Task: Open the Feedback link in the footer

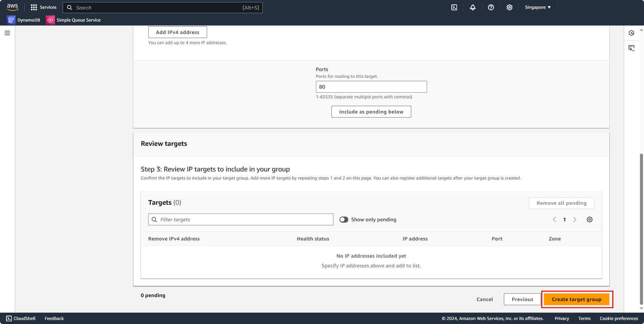Action: [54, 318]
